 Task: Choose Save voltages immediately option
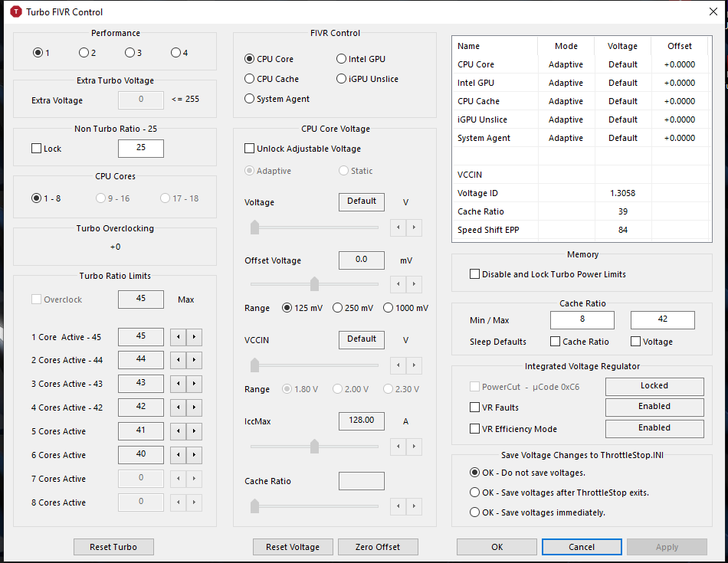point(538,512)
